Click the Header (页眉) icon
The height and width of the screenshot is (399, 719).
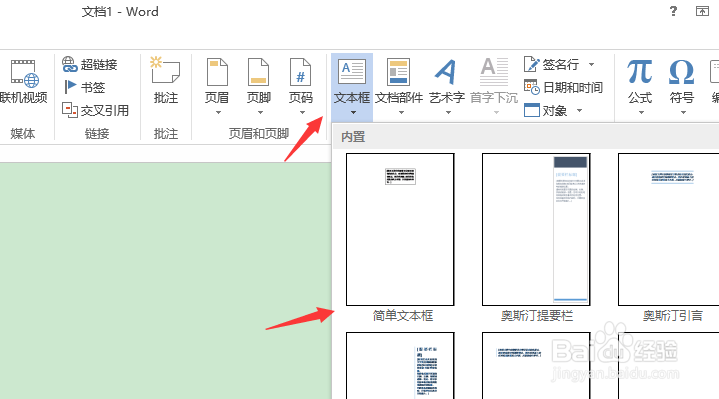(217, 72)
